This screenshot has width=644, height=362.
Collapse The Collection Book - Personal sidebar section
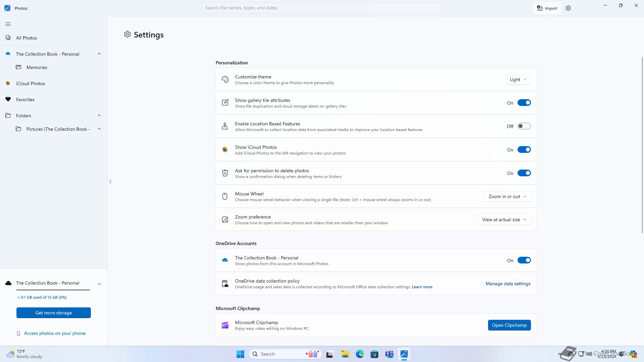click(99, 54)
